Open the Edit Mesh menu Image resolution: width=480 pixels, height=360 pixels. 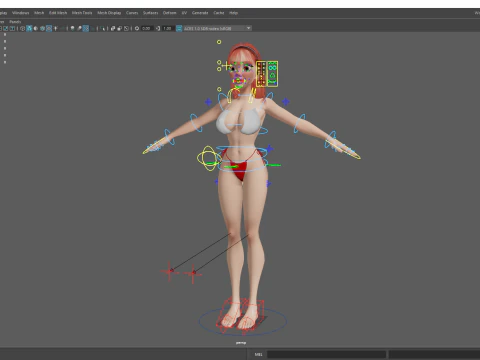58,13
